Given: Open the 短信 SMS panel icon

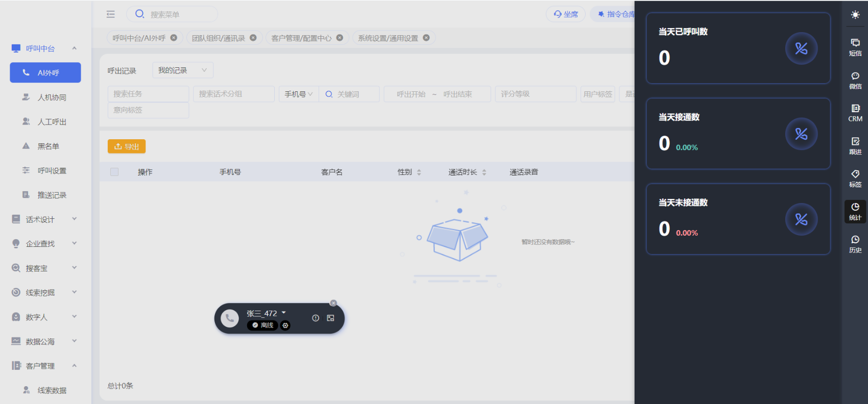Looking at the screenshot, I should tap(855, 47).
